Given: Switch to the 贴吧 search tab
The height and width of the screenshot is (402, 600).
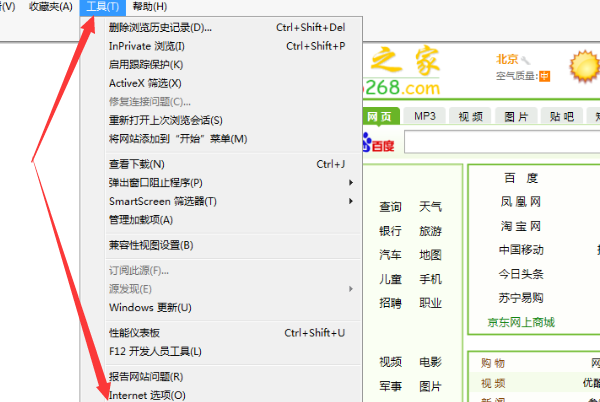Looking at the screenshot, I should 562,116.
